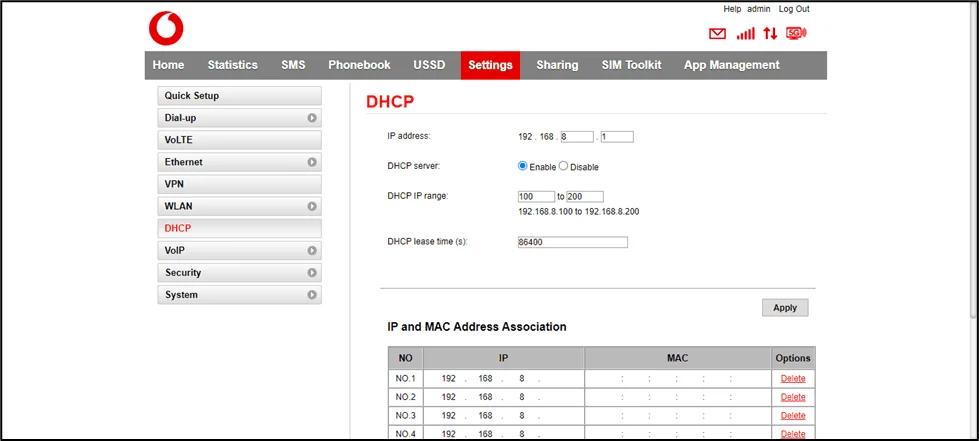
Task: Click the DHCP range end field
Action: coord(585,197)
